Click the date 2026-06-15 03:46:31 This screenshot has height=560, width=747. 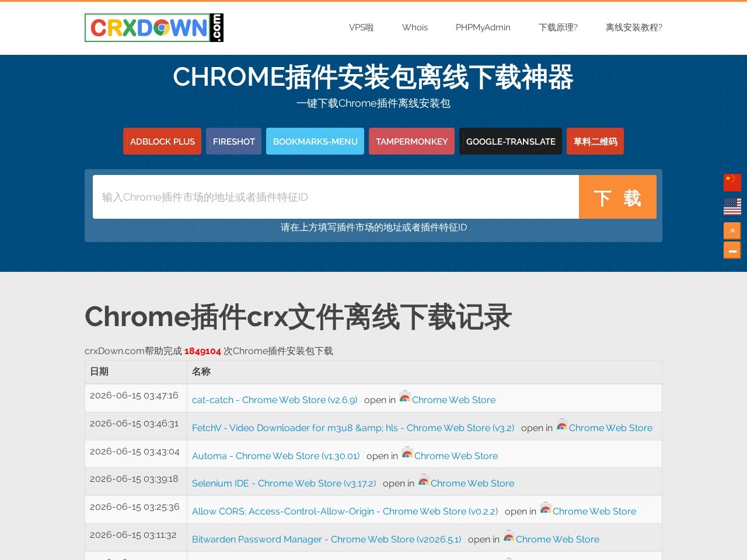[x=134, y=423]
